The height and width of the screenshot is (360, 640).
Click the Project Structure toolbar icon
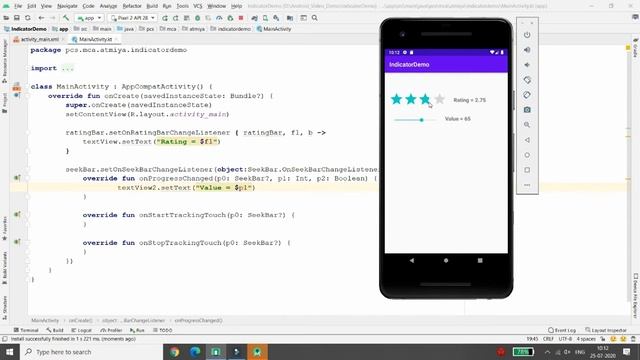click(x=290, y=18)
